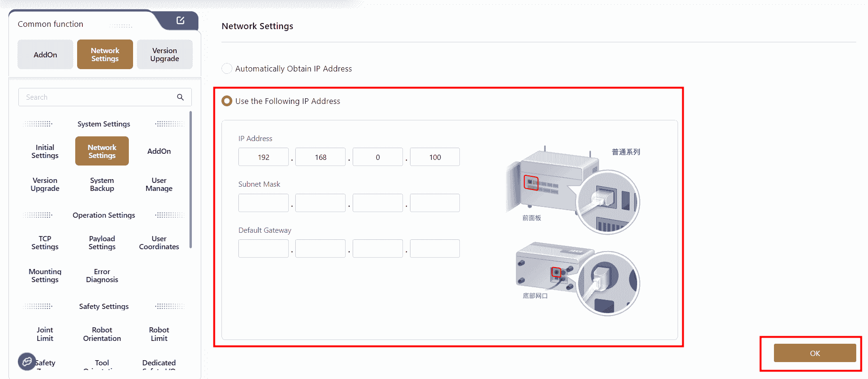Click the search magnifier icon
The height and width of the screenshot is (379, 868).
(180, 97)
